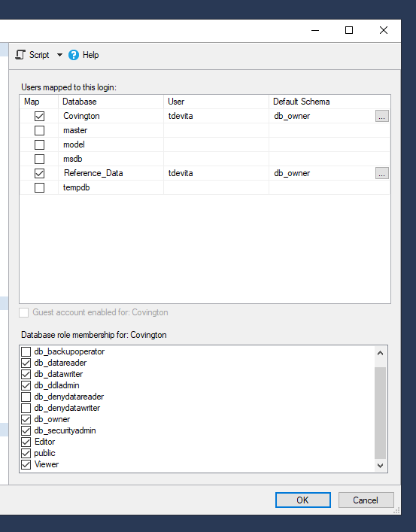
Task: Click the role list scrollbar thumb
Action: pyautogui.click(x=380, y=413)
